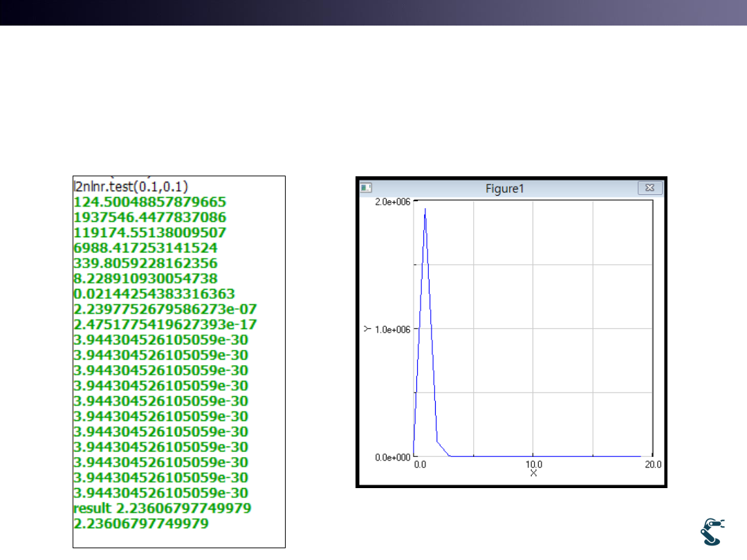The height and width of the screenshot is (560, 747).
Task: Close the Figure1 plot window
Action: 649,188
